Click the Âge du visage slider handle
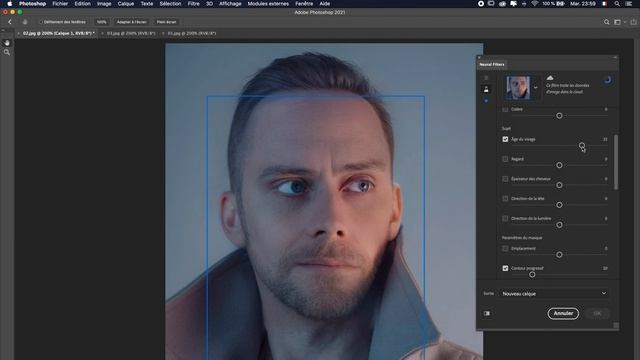 582,145
